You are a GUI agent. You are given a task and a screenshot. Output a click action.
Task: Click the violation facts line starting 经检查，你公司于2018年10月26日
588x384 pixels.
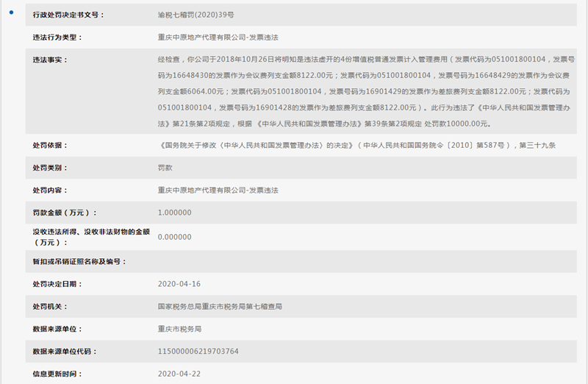[366, 60]
